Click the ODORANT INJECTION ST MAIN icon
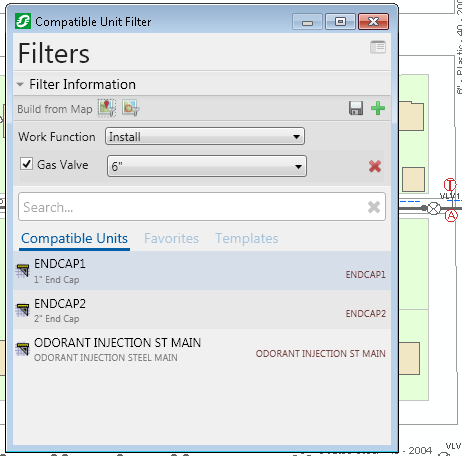Viewport: 462px width, 456px height. [x=23, y=349]
